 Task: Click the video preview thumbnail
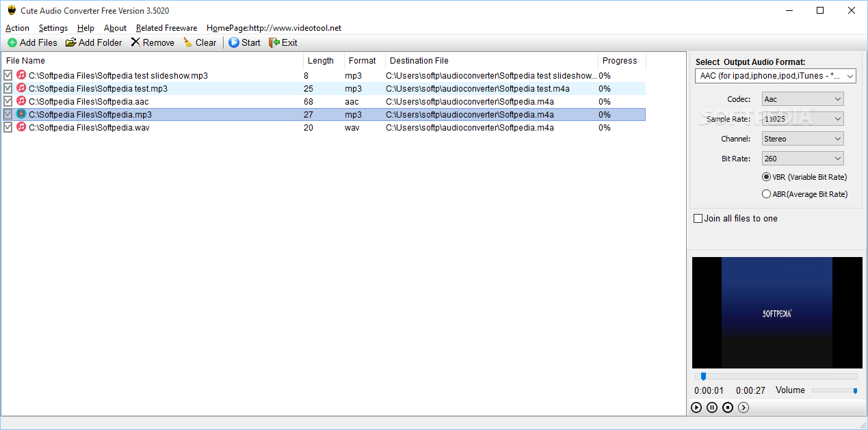coord(777,312)
